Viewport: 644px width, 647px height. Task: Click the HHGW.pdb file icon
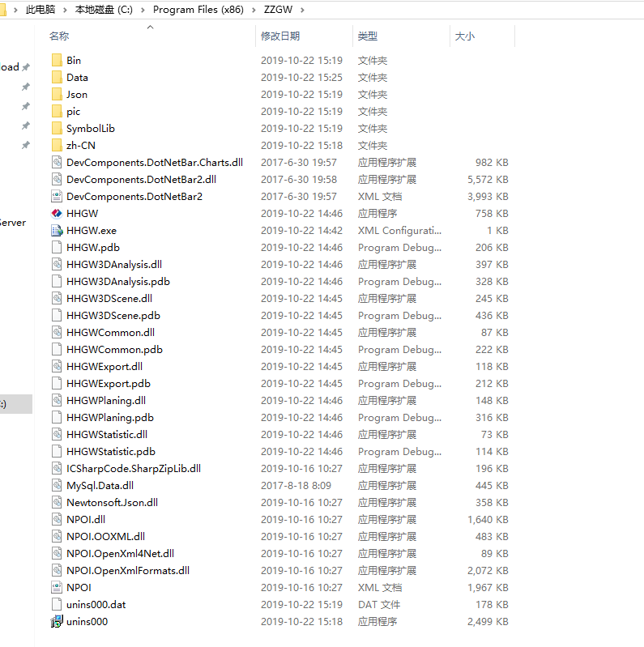(x=57, y=247)
